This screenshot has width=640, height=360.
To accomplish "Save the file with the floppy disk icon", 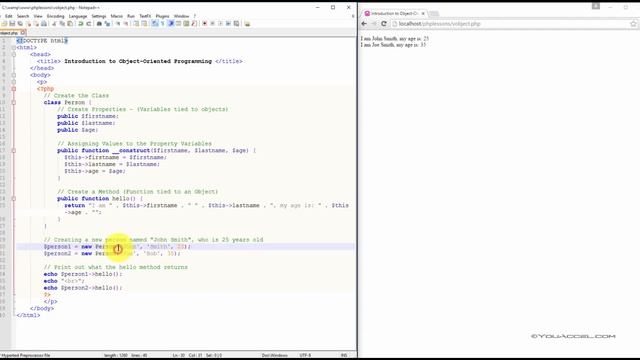I will pos(12,24).
